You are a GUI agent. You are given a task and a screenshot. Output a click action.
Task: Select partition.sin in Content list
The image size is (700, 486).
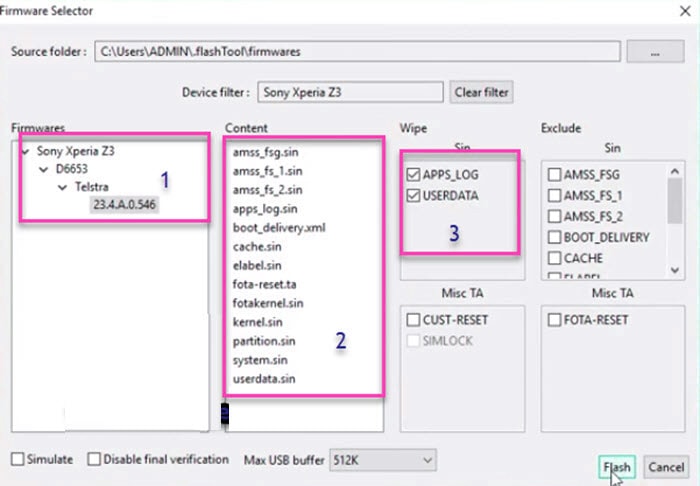pyautogui.click(x=264, y=341)
